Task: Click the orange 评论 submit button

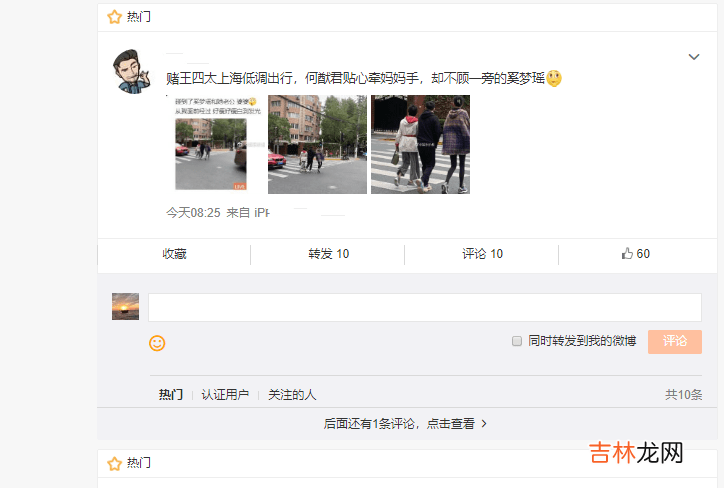Action: click(675, 342)
